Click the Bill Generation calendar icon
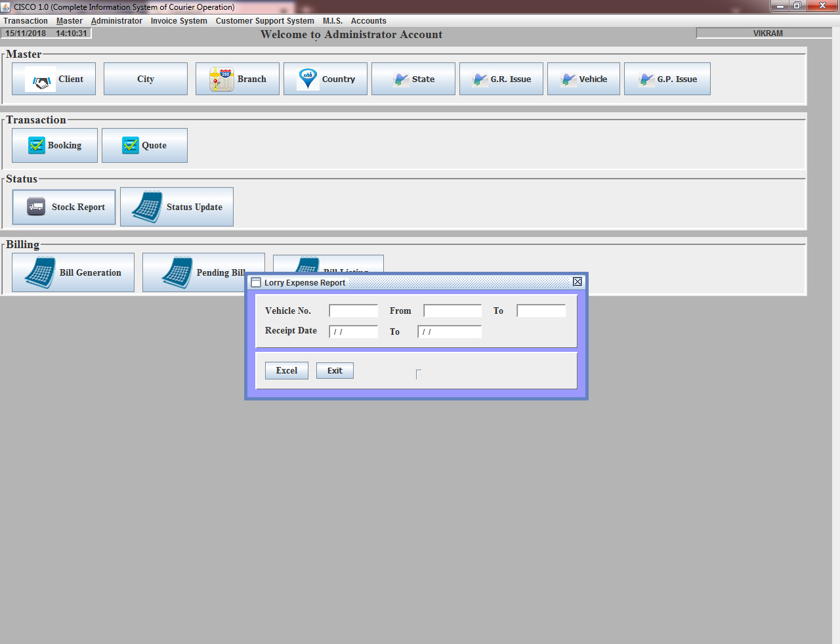Screen dimensions: 840x644 [x=40, y=272]
